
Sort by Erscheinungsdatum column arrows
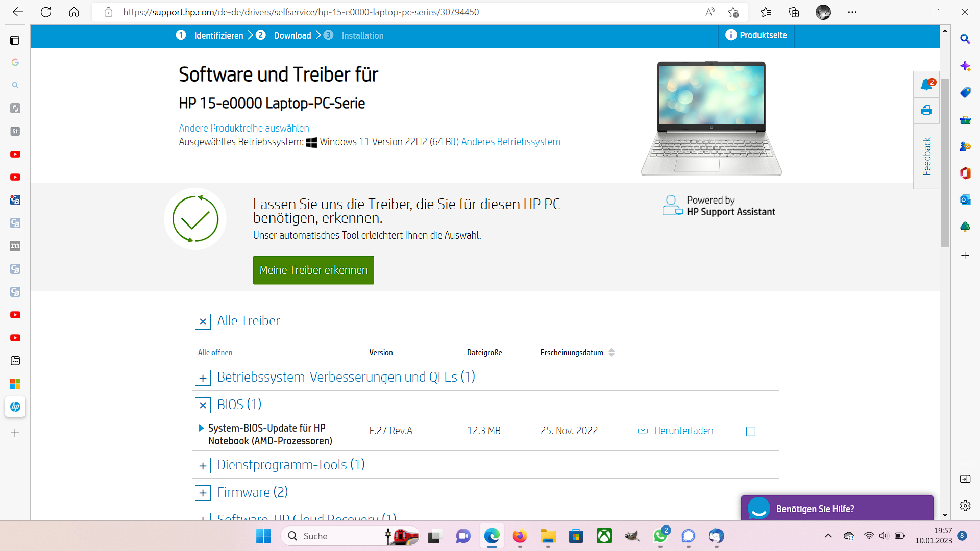point(611,353)
